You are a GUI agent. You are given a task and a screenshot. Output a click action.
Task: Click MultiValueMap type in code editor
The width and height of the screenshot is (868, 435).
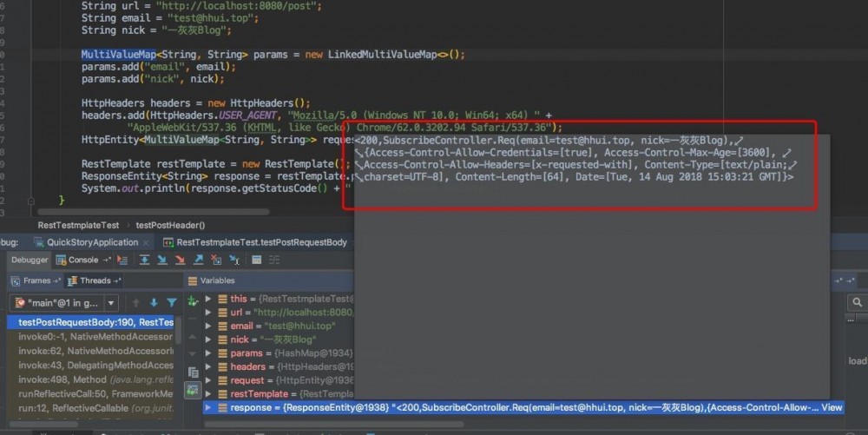(118, 54)
